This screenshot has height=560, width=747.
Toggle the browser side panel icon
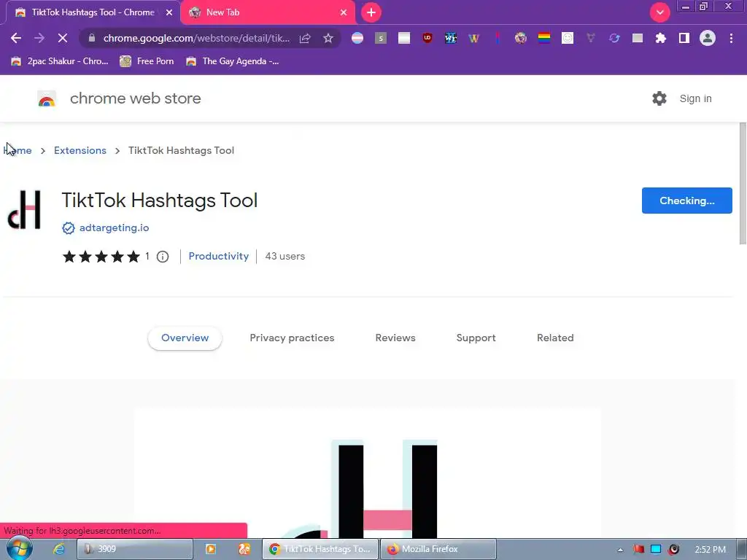684,38
